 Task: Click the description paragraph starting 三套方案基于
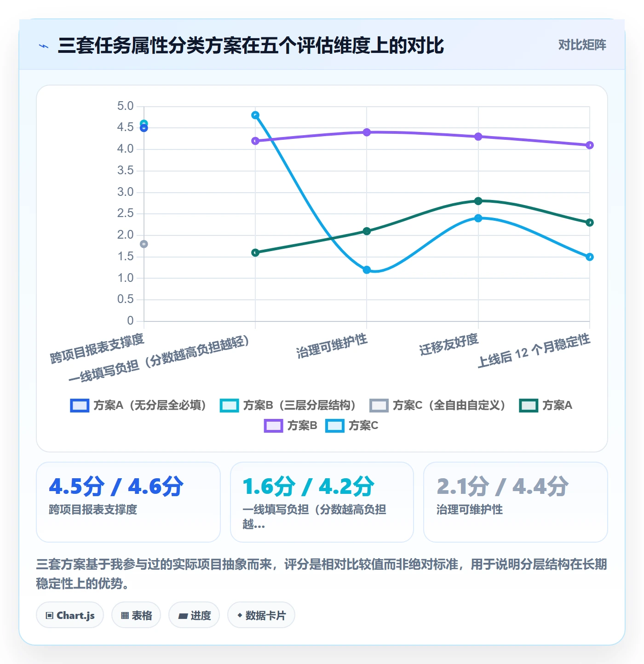click(322, 573)
